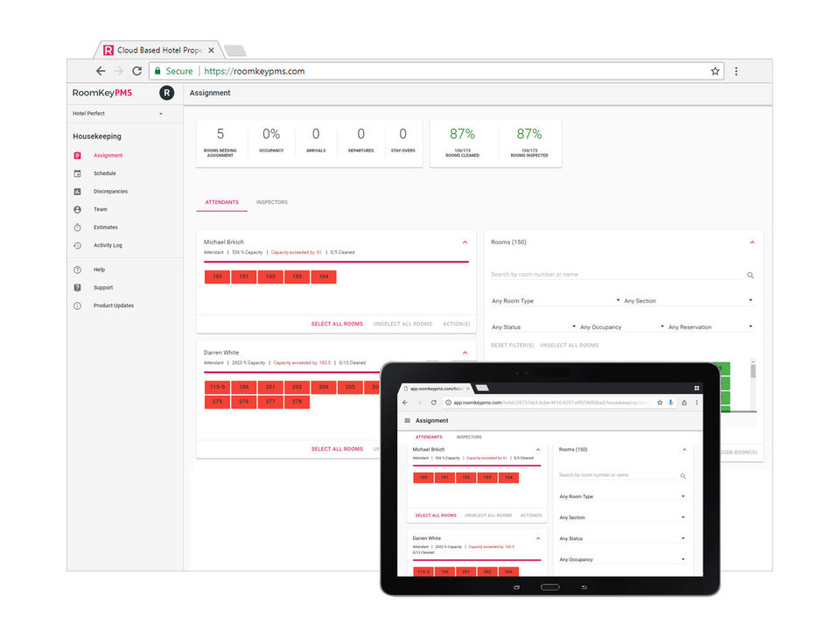The height and width of the screenshot is (639, 840).
Task: Select room 115-0 tile for Darren White on desktop
Action: pyautogui.click(x=217, y=387)
